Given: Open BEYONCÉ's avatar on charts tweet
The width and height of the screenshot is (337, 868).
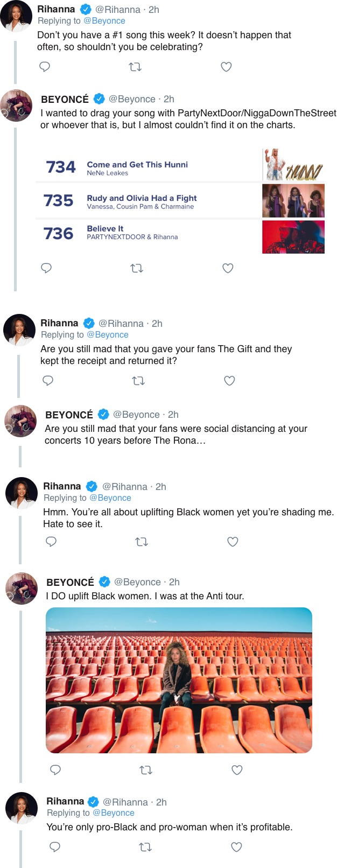Looking at the screenshot, I should [x=16, y=106].
